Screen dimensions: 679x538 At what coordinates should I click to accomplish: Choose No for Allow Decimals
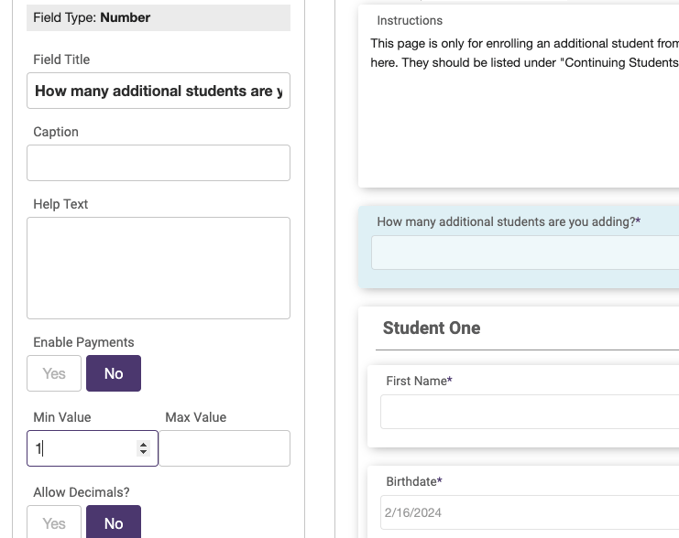[113, 522]
